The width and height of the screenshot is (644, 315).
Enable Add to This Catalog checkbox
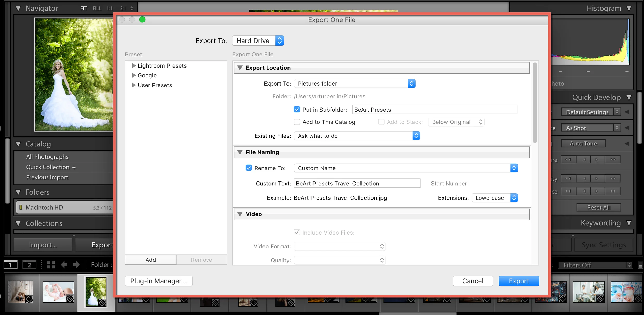(x=297, y=122)
